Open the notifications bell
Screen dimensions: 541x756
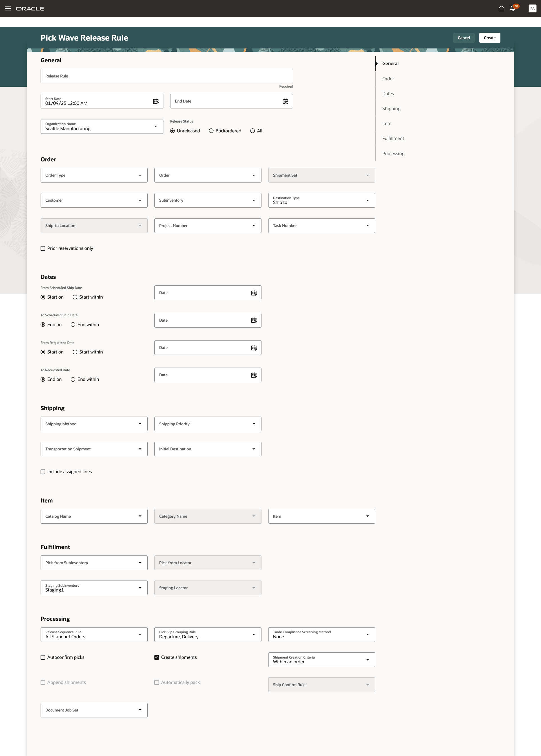tap(513, 9)
